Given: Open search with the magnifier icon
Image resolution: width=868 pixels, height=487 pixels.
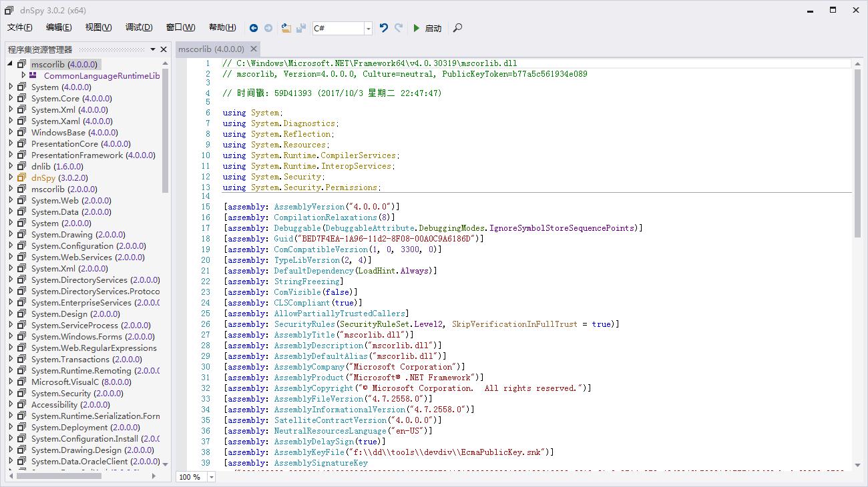Looking at the screenshot, I should tap(457, 28).
